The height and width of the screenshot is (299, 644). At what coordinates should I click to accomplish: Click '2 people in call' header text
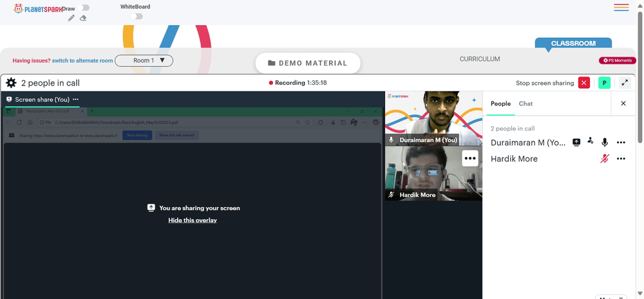tap(50, 83)
